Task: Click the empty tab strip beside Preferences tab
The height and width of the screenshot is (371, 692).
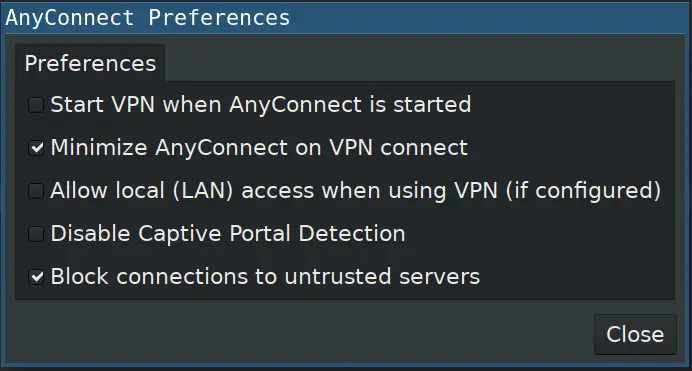Action: (419, 62)
